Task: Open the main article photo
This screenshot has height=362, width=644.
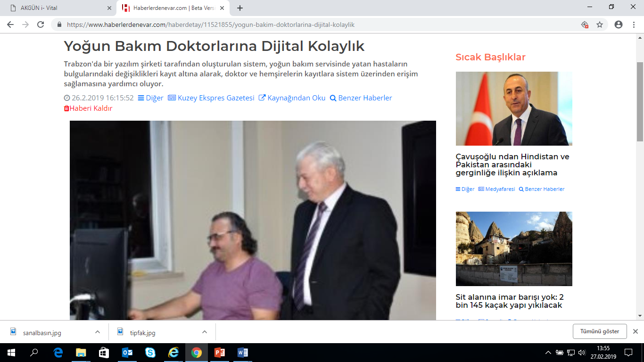Action: pyautogui.click(x=253, y=221)
